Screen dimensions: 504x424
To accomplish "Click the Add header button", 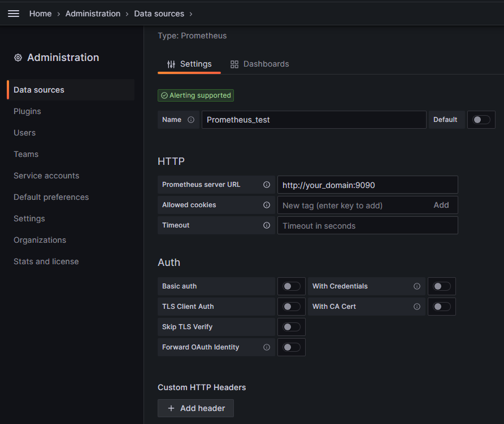I will click(195, 408).
